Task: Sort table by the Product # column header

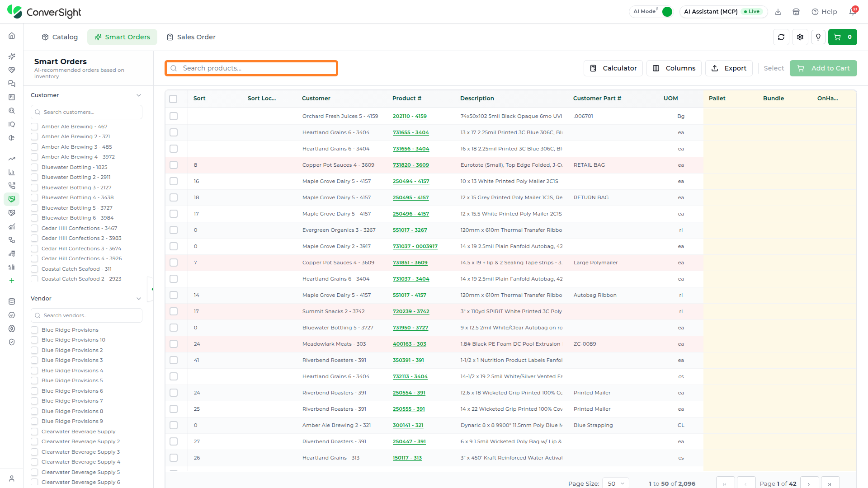Action: pyautogui.click(x=407, y=99)
